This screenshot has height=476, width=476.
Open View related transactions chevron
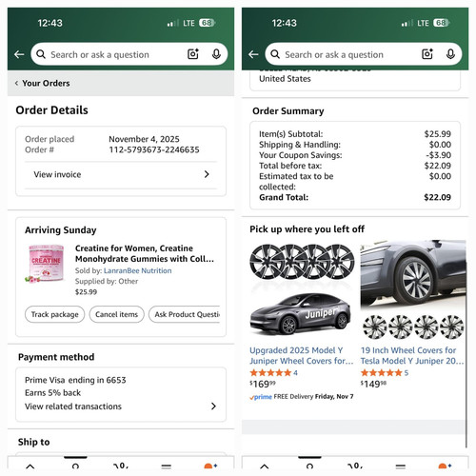(213, 407)
